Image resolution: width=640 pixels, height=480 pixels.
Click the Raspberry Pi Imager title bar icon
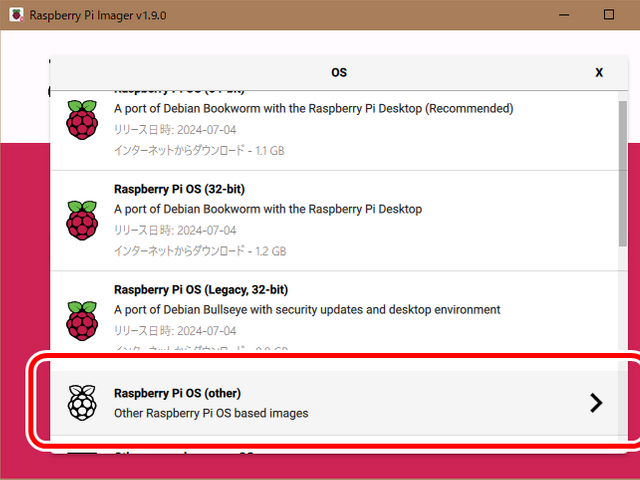(16, 15)
